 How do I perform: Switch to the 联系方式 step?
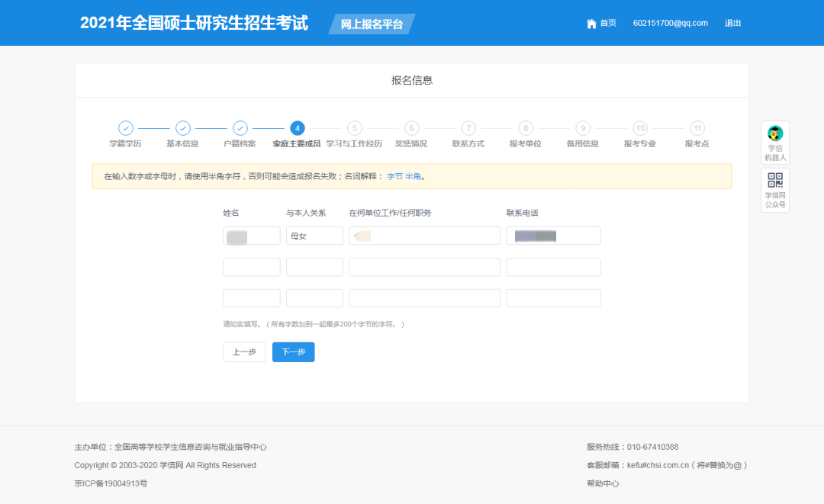(468, 128)
